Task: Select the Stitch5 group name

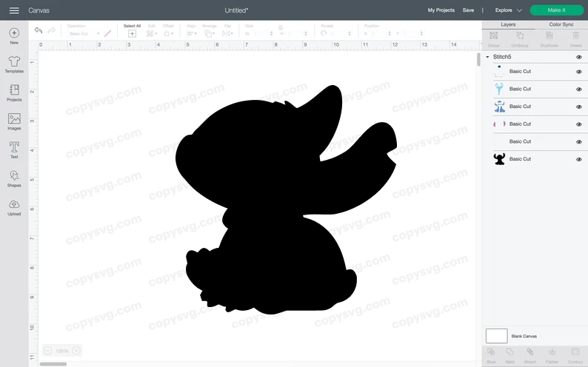Action: pyautogui.click(x=502, y=57)
